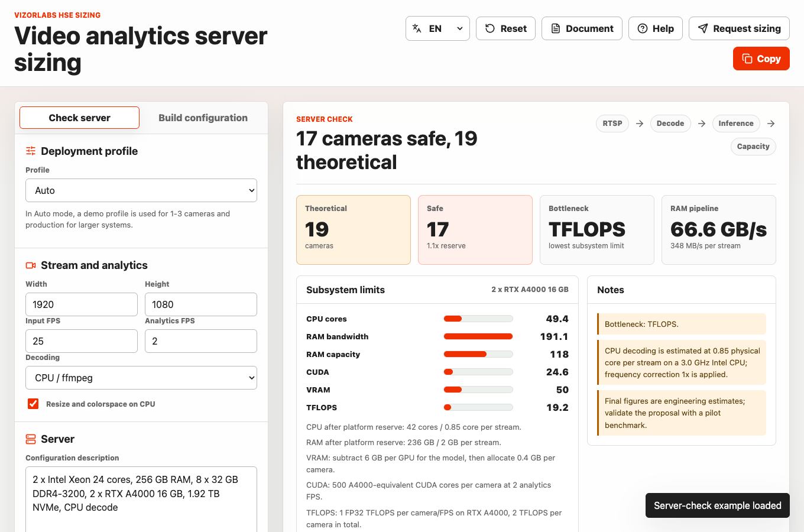804x532 pixels.
Task: Click the Height input field 1080
Action: pyautogui.click(x=201, y=304)
